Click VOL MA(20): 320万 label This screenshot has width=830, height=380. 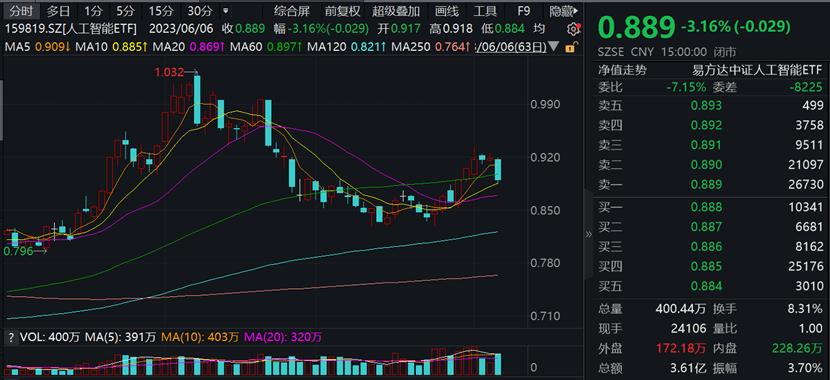[x=283, y=337]
